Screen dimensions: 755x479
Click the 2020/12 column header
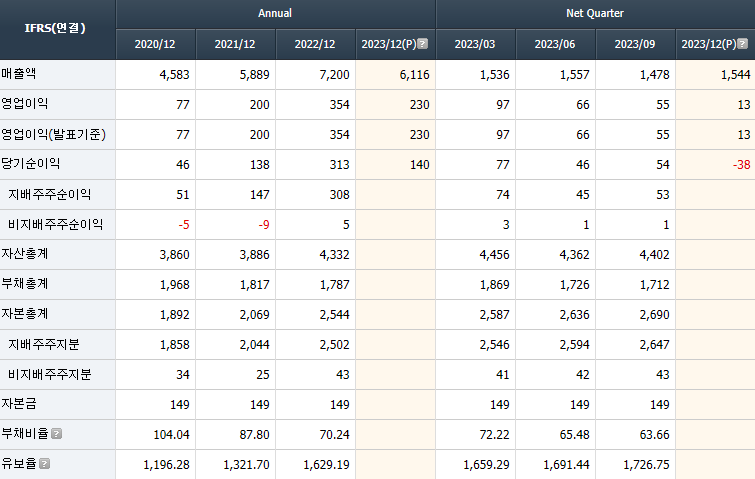[x=155, y=44]
